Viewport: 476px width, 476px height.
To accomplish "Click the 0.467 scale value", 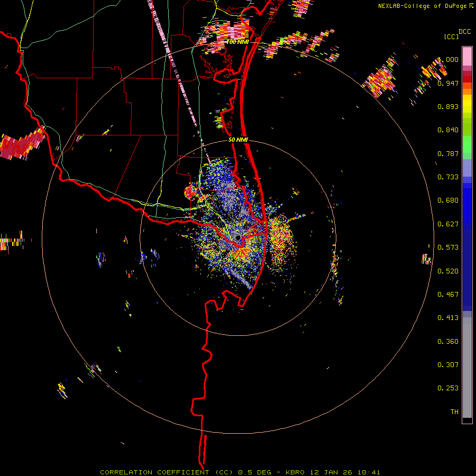I will click(x=448, y=295).
